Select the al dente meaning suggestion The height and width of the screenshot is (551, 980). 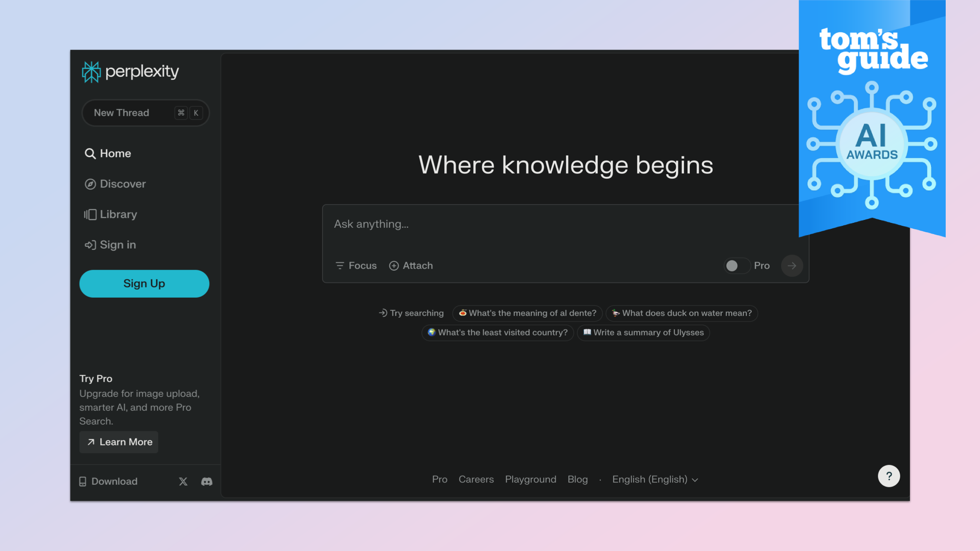(x=527, y=313)
